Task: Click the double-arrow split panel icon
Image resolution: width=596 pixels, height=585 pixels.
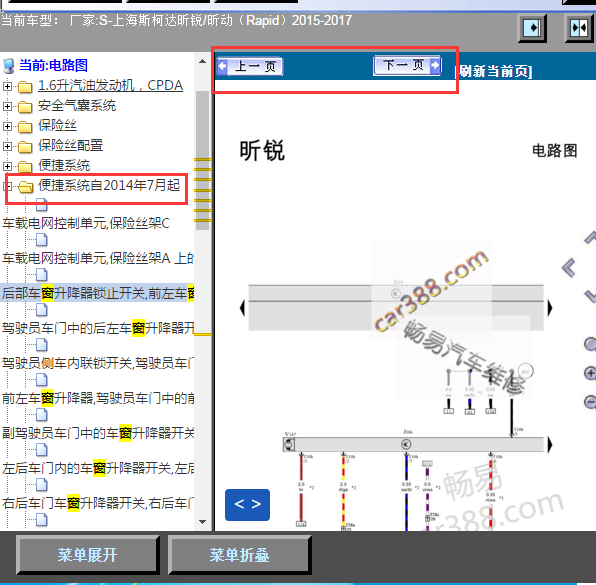Action: click(x=580, y=28)
